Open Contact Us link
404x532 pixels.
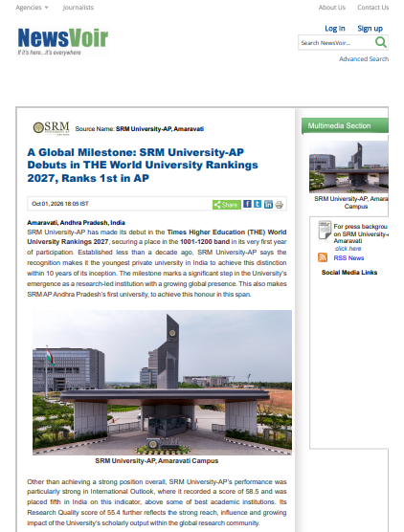(x=372, y=8)
